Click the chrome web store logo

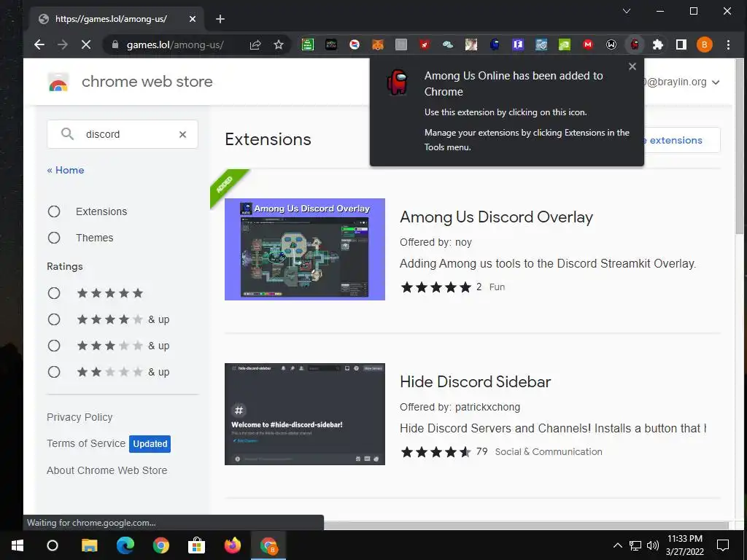[58, 82]
